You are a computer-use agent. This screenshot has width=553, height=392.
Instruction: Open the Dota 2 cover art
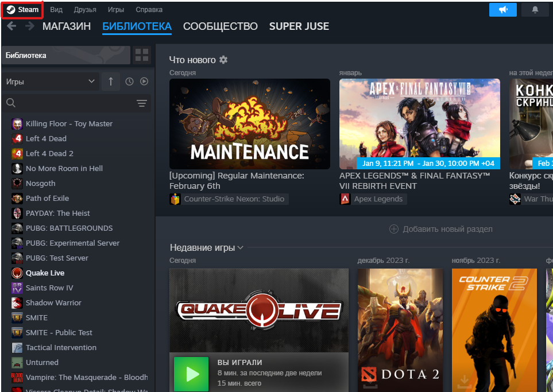[400, 331]
